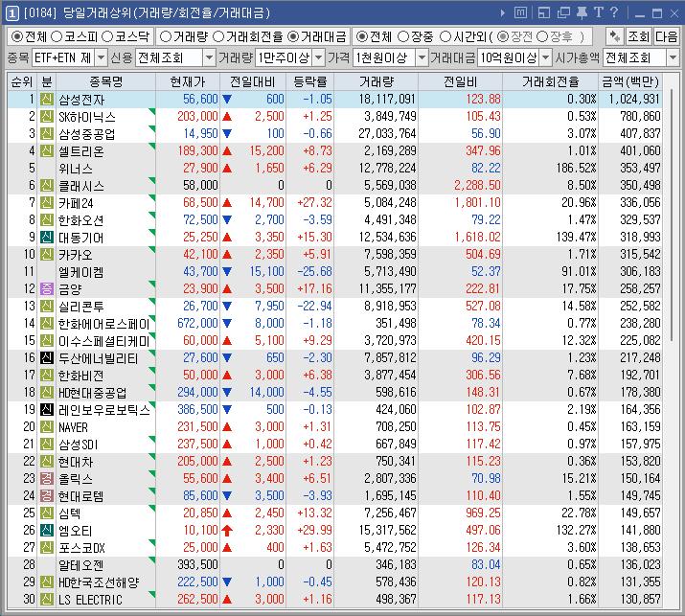Click the 신 credit badge on 삼성전자 row

(x=47, y=100)
